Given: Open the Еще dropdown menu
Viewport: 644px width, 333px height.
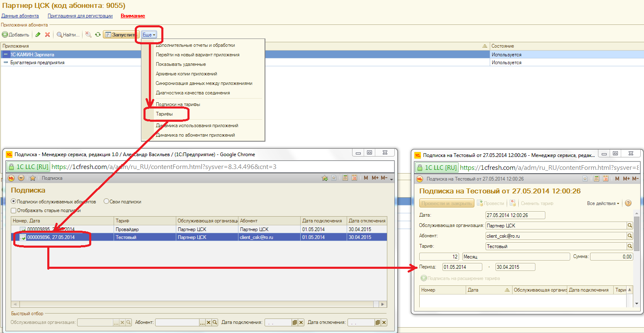Looking at the screenshot, I should (149, 35).
